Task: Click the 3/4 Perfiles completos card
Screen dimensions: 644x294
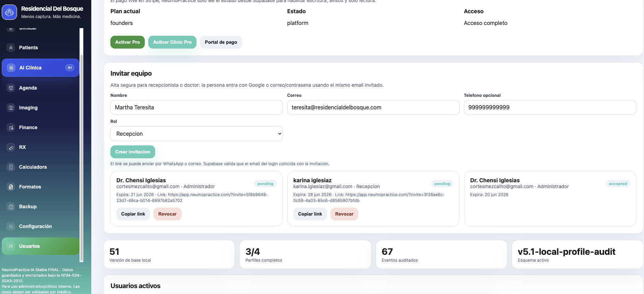Action: pyautogui.click(x=305, y=254)
